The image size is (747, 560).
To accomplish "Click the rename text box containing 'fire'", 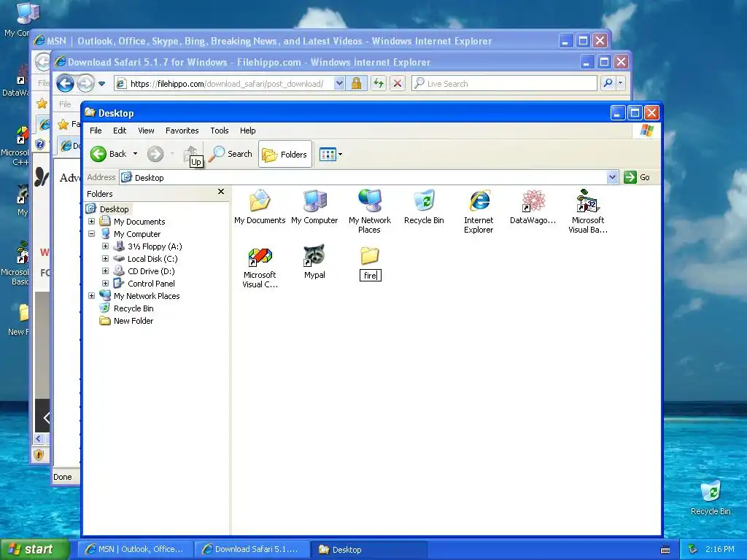I will 370,275.
